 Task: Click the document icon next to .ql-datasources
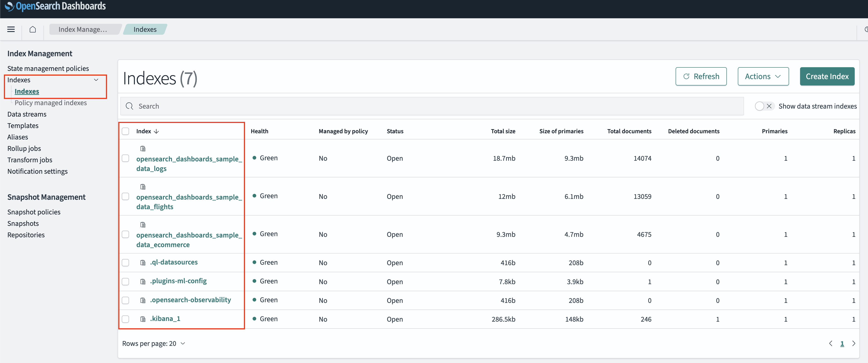point(143,262)
